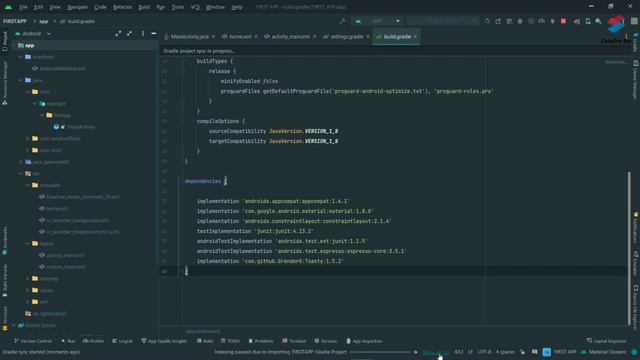Select MainActivity in the project tree
This screenshot has width=640, height=360.
click(74, 127)
